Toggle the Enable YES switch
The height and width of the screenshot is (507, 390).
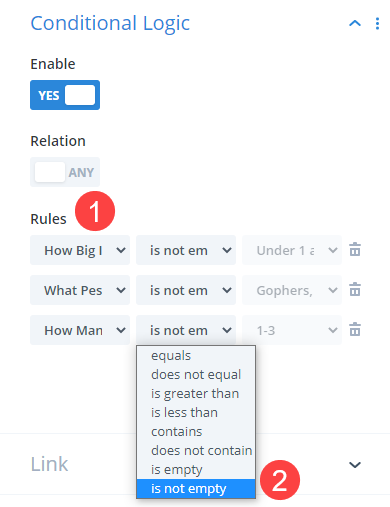pyautogui.click(x=65, y=95)
